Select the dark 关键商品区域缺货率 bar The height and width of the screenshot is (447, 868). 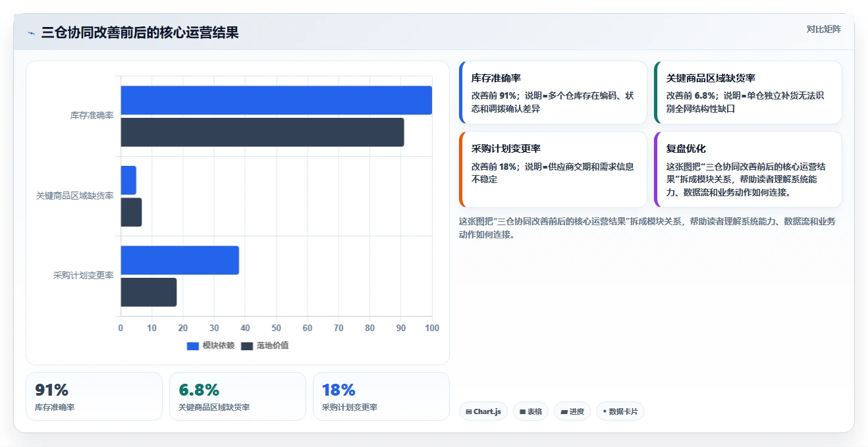(131, 212)
